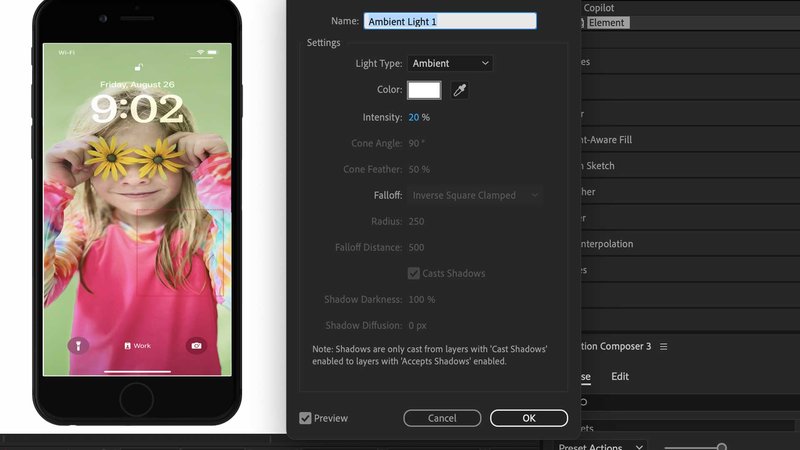The image size is (800, 450).
Task: Select the Element effect item
Action: tap(606, 22)
